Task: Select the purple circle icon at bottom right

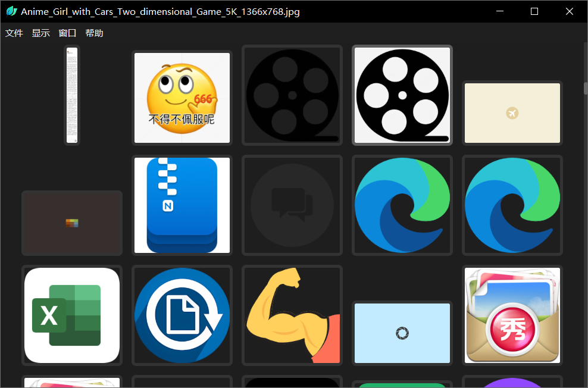Action: [512, 384]
